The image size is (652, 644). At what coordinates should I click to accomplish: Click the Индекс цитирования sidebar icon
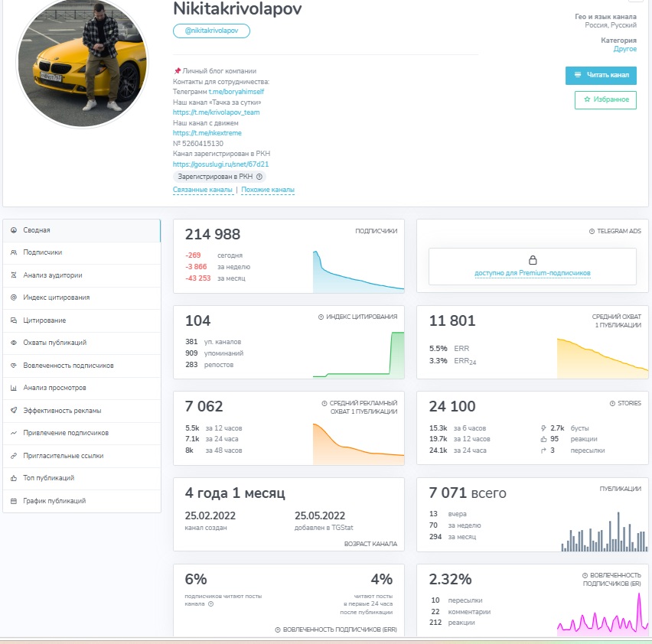tap(14, 298)
